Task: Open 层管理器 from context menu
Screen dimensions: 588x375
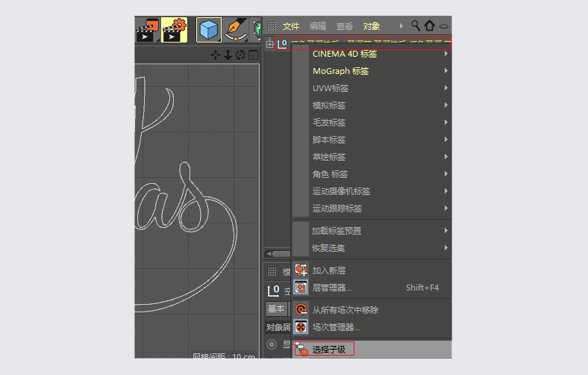Action: click(x=372, y=288)
